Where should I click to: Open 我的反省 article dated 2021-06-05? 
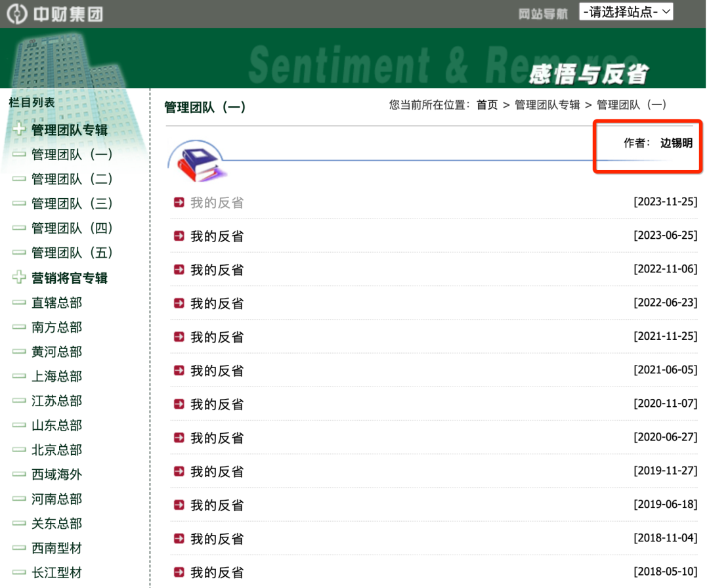[x=217, y=371]
